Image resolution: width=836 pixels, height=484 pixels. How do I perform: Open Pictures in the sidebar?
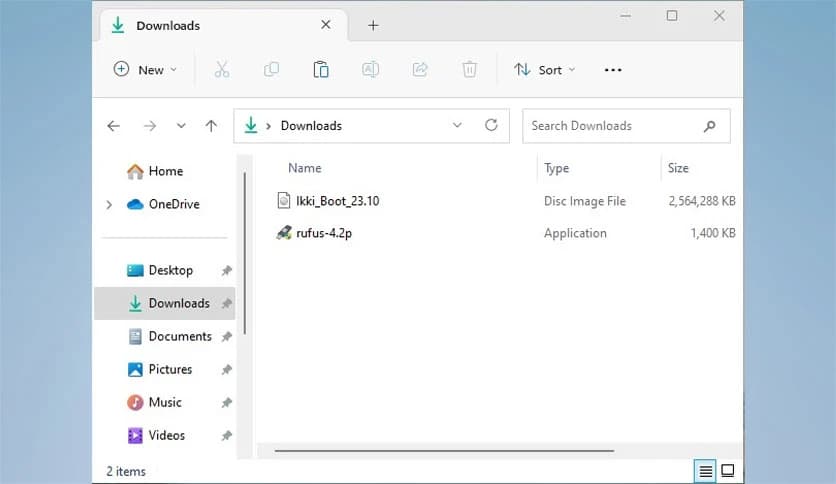[x=159, y=369]
